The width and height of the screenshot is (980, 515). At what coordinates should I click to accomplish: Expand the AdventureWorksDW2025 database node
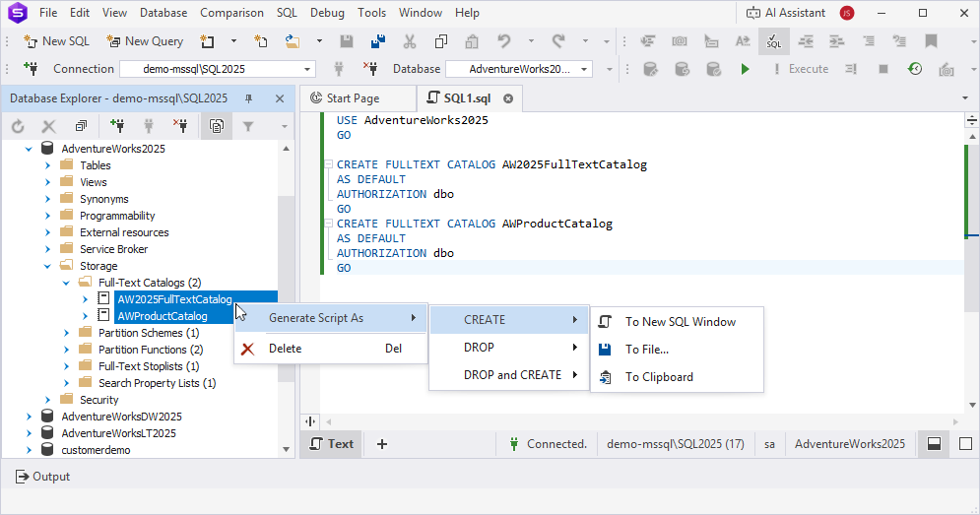coord(29,417)
